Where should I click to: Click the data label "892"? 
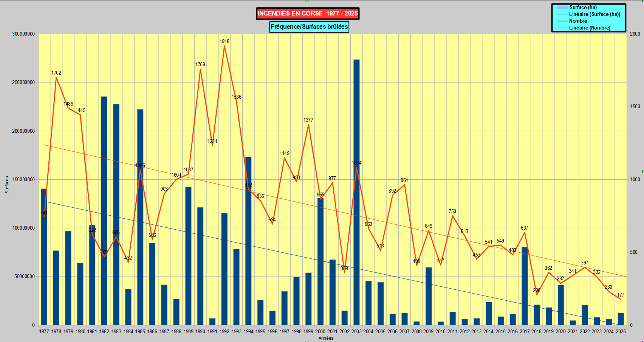tap(392, 191)
